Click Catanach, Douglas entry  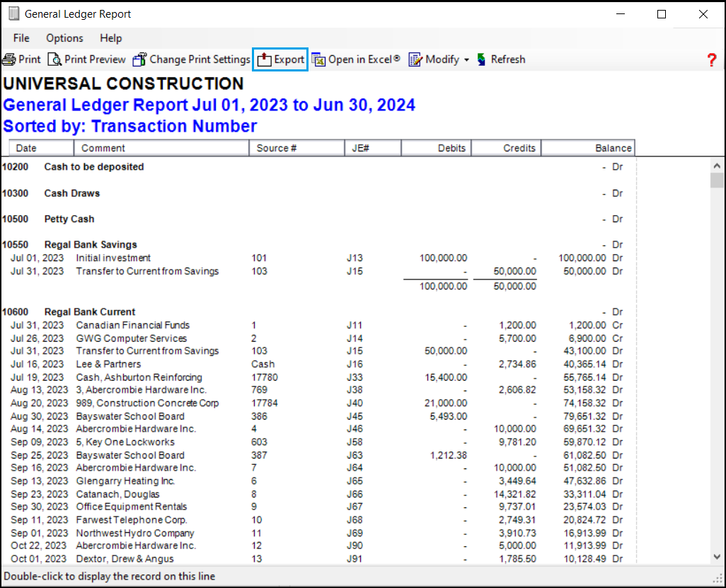(x=117, y=494)
